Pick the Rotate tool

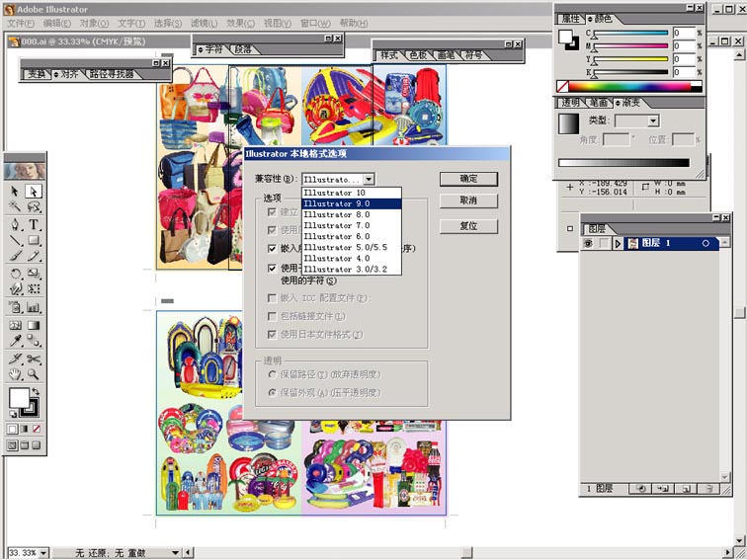click(x=15, y=274)
